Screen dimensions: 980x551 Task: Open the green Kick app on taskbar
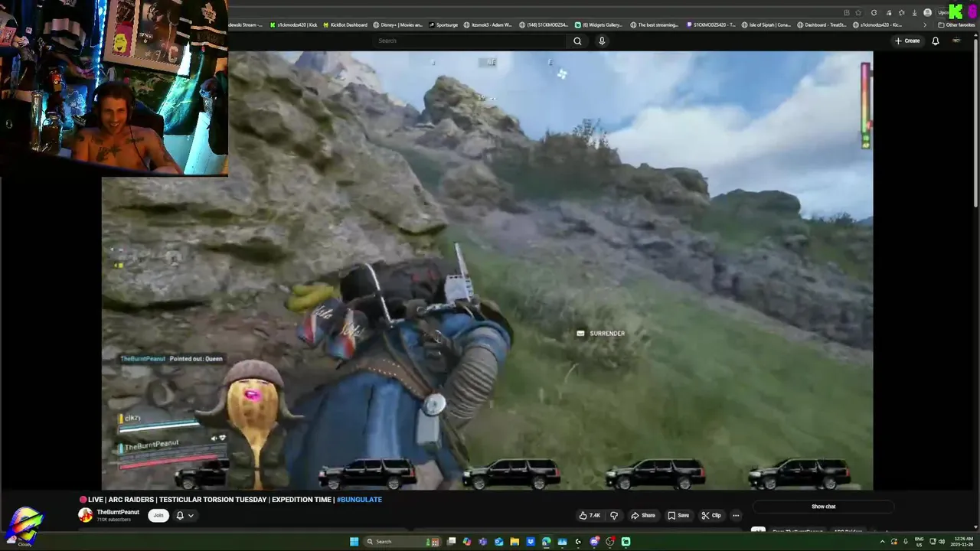(x=626, y=542)
